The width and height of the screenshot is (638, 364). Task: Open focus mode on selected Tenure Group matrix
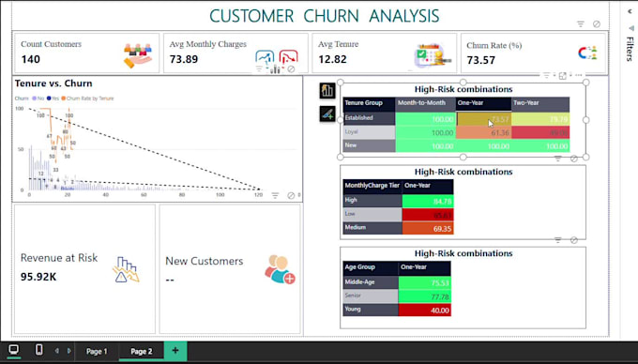coord(563,76)
